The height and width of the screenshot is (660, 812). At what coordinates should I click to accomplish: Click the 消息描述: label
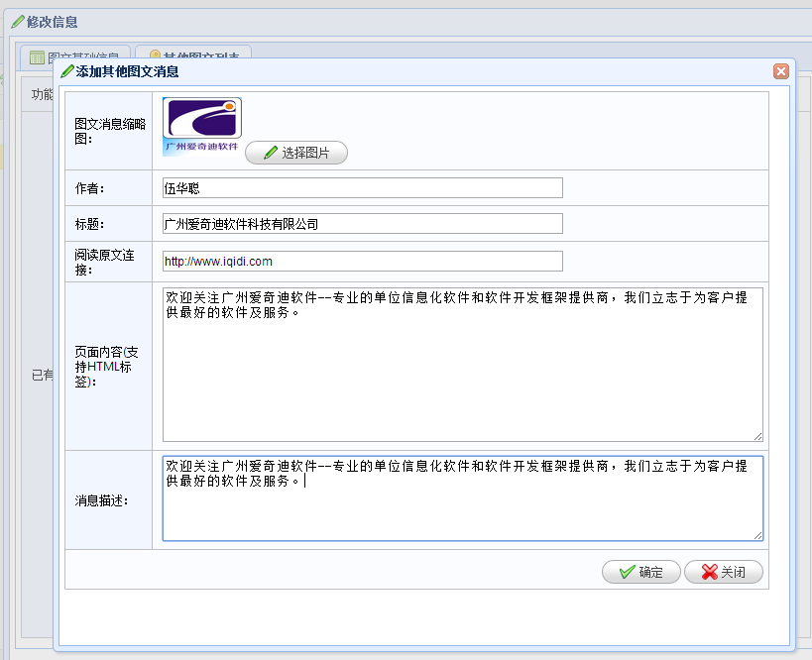click(x=101, y=500)
